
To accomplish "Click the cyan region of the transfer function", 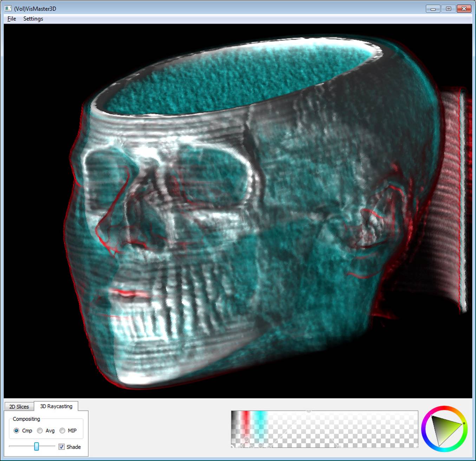I will [261, 414].
